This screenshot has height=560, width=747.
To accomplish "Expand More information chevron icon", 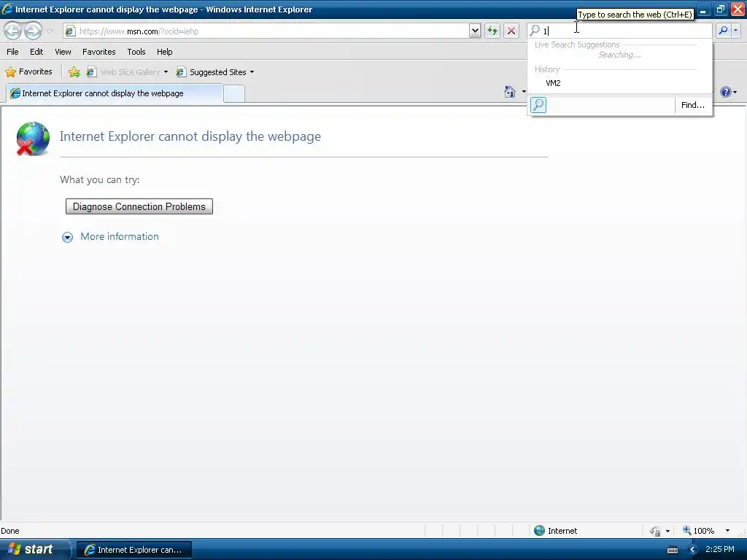I will pos(68,237).
